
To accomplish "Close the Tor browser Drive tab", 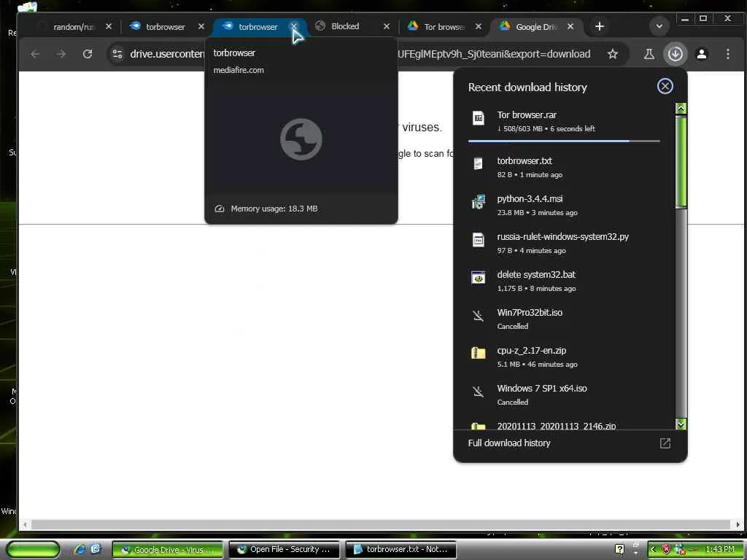I will click(479, 27).
